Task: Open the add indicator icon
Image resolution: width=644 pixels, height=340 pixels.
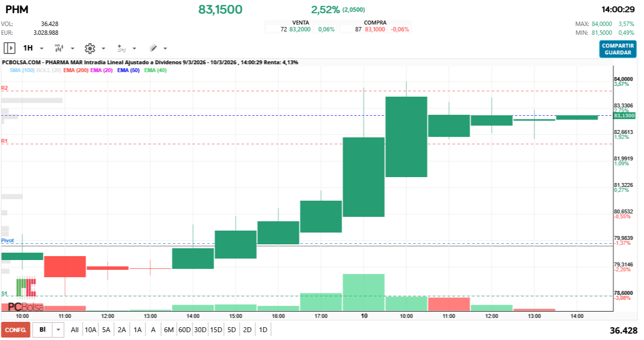Action: 122,48
